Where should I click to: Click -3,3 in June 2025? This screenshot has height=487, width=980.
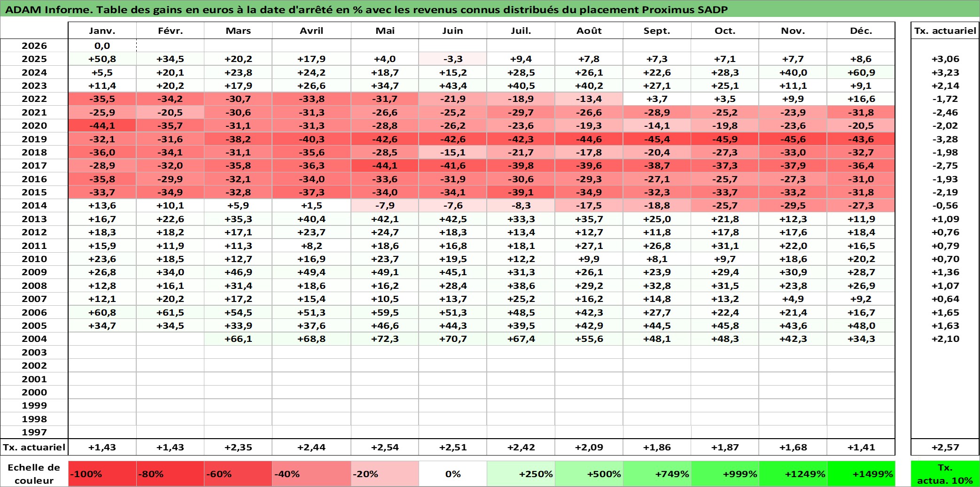(x=453, y=59)
